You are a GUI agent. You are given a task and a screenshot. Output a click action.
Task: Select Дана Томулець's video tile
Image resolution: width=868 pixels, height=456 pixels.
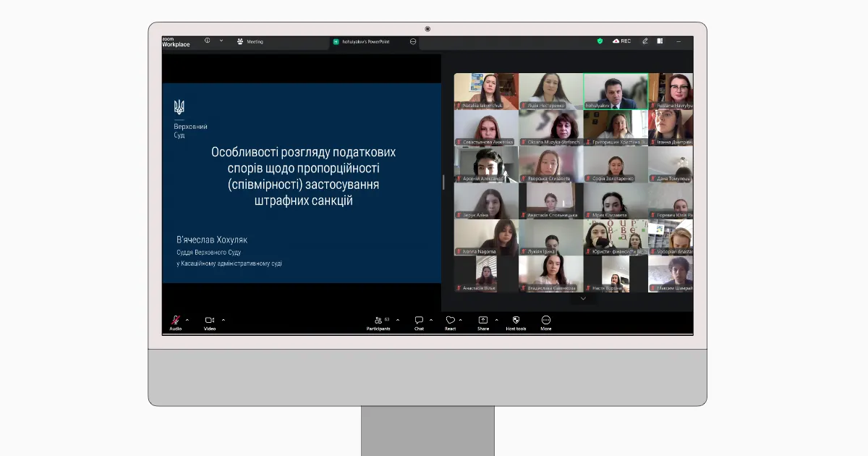tap(671, 164)
